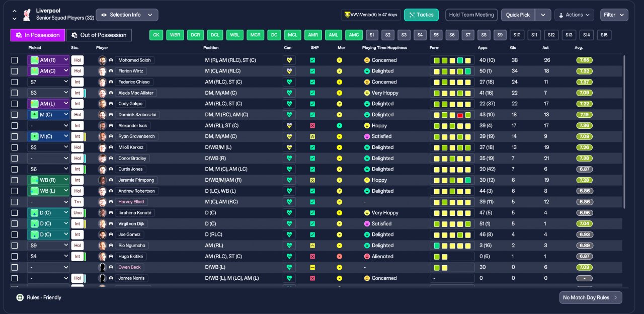This screenshot has height=314, width=644.
Task: Click the Rules - Friendly football icon
Action: [x=20, y=297]
